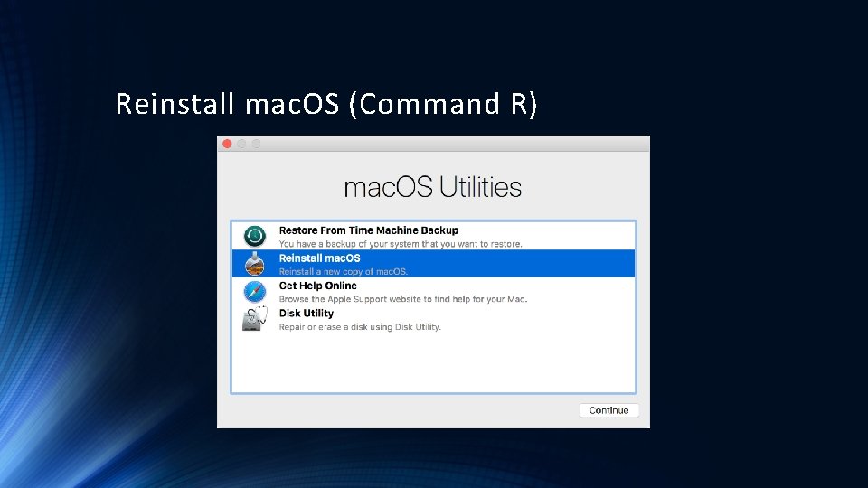Select Disk Utility option title

pyautogui.click(x=307, y=314)
